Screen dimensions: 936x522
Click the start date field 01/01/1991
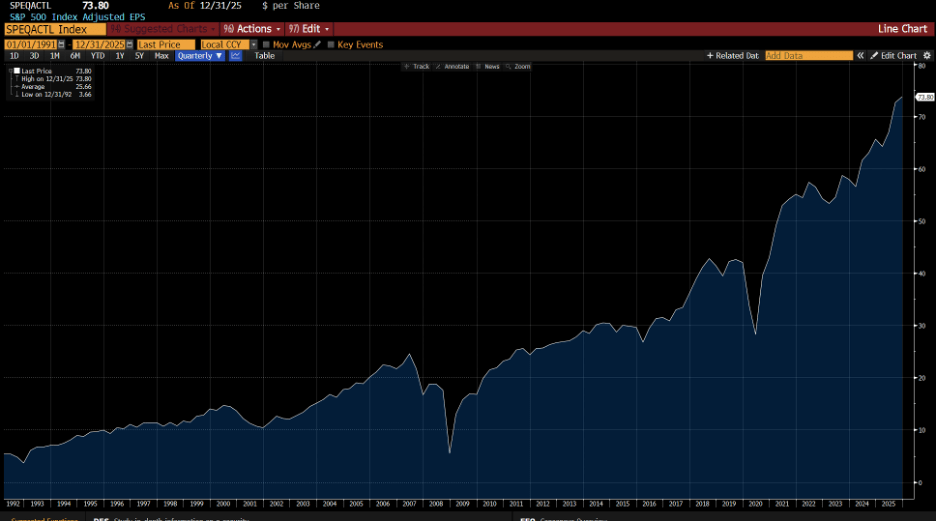click(x=30, y=45)
